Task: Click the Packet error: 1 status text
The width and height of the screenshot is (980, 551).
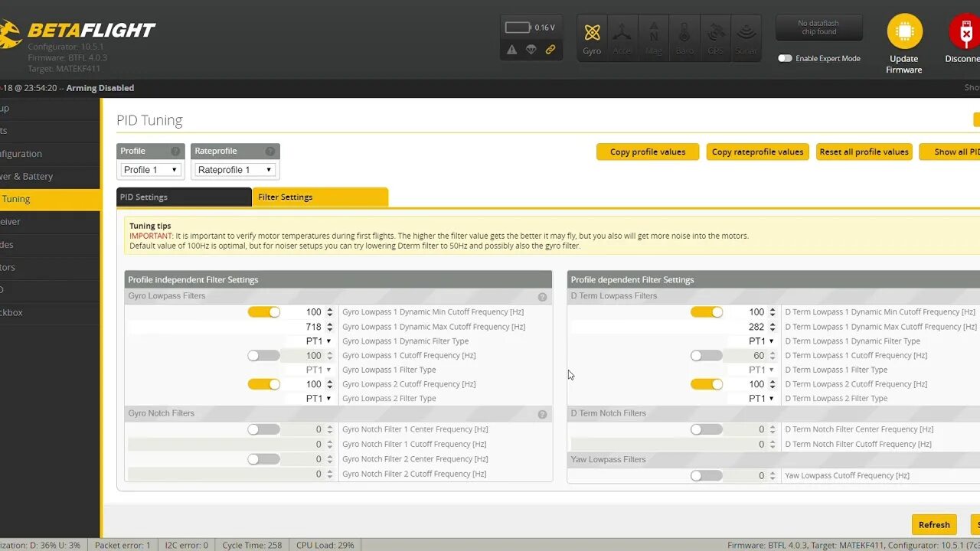Action: tap(122, 545)
